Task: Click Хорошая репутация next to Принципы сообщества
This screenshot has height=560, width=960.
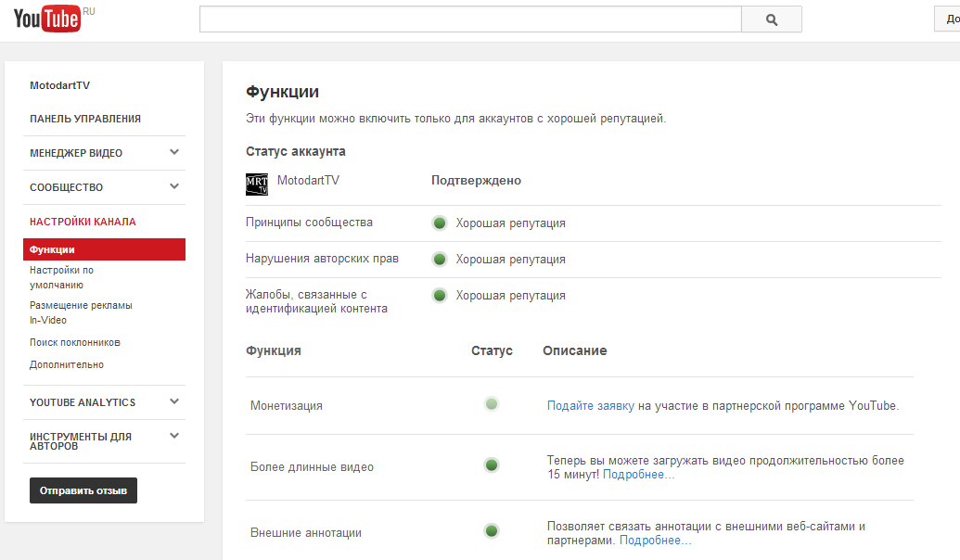Action: (x=511, y=223)
